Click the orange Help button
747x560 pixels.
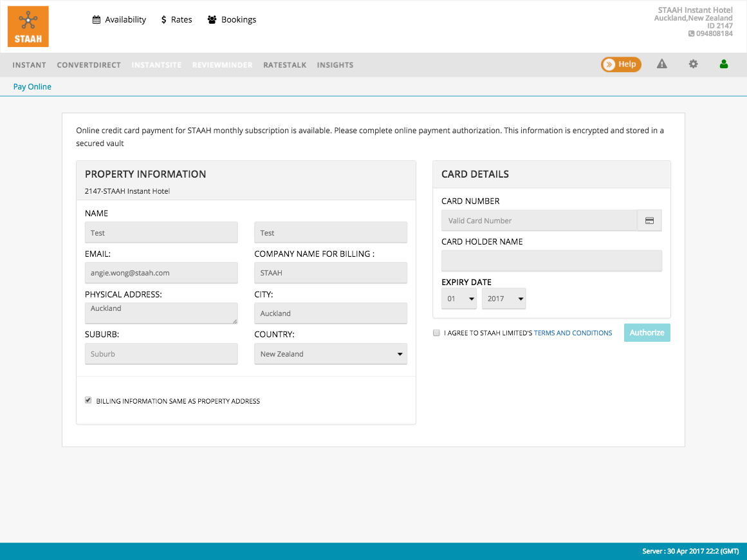point(622,64)
